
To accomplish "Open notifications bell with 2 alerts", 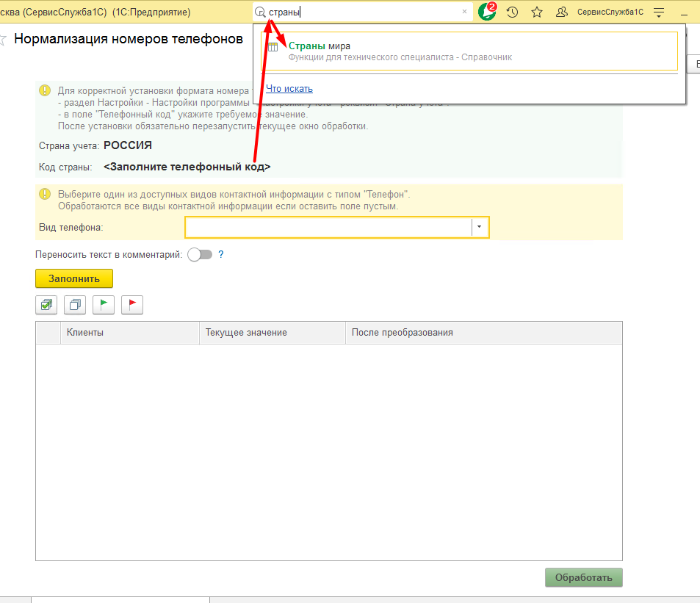I will point(486,12).
